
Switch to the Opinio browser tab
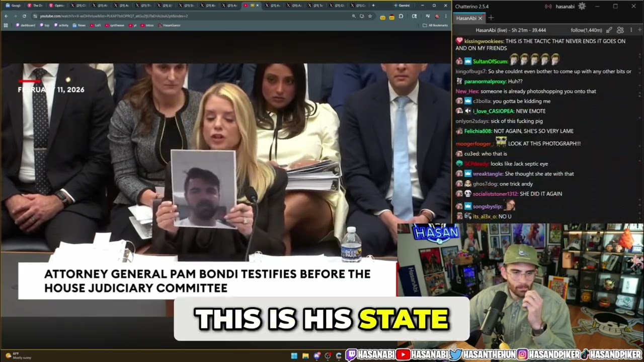(56, 5)
